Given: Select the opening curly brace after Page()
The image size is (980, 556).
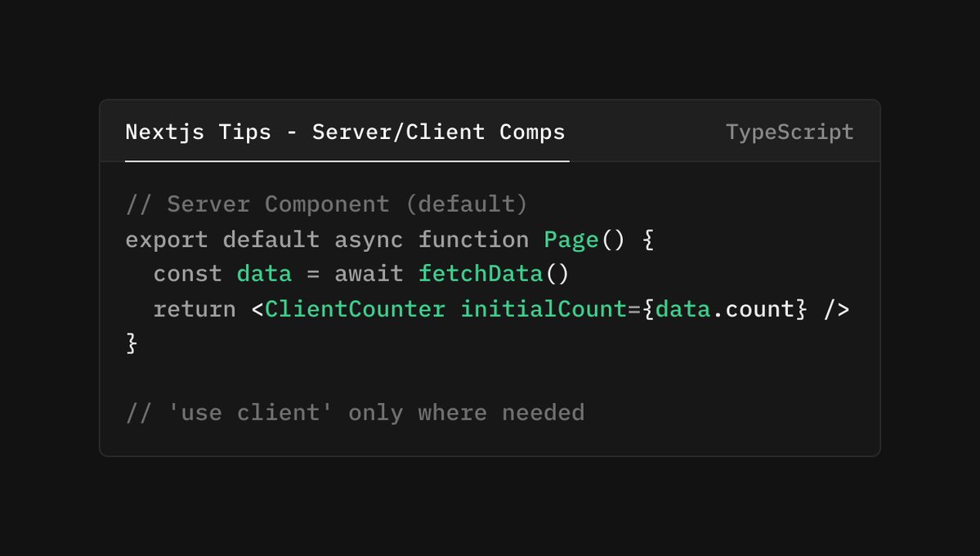Looking at the screenshot, I should tap(646, 239).
